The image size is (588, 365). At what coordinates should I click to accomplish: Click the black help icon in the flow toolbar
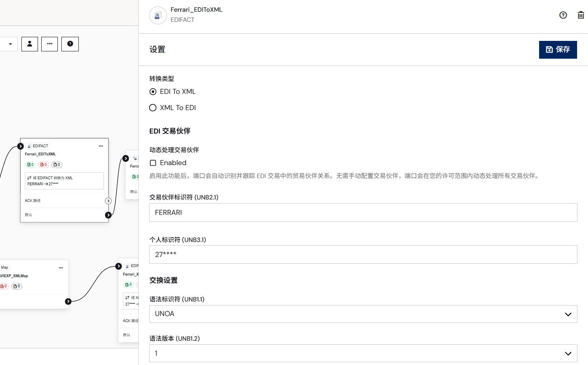[70, 44]
